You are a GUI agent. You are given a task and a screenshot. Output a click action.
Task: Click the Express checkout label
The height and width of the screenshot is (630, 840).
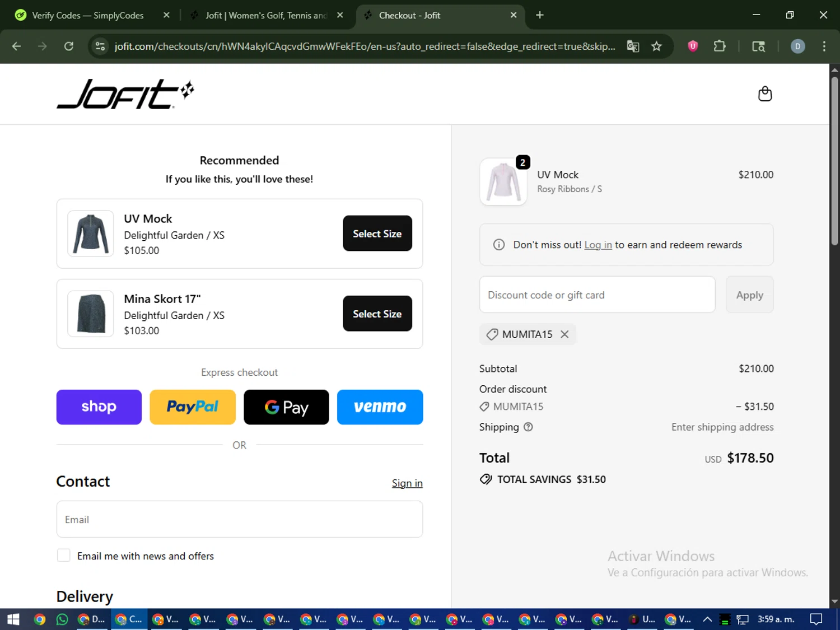coord(239,372)
